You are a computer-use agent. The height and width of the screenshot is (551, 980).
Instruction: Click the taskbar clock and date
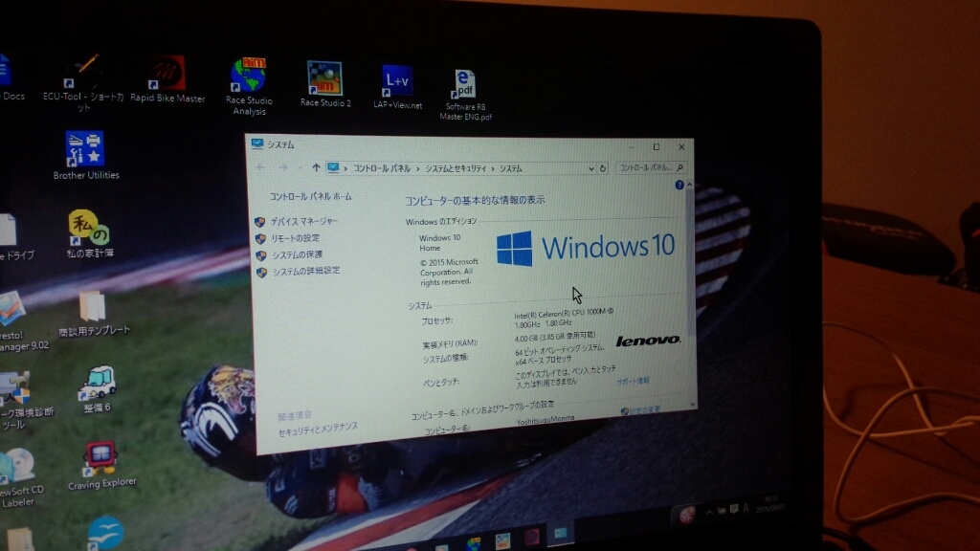tap(770, 503)
